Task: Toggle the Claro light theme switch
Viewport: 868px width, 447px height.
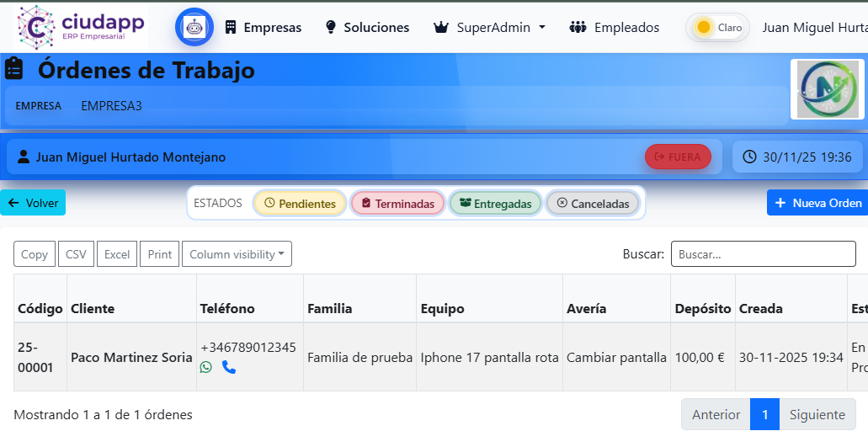Action: point(717,27)
